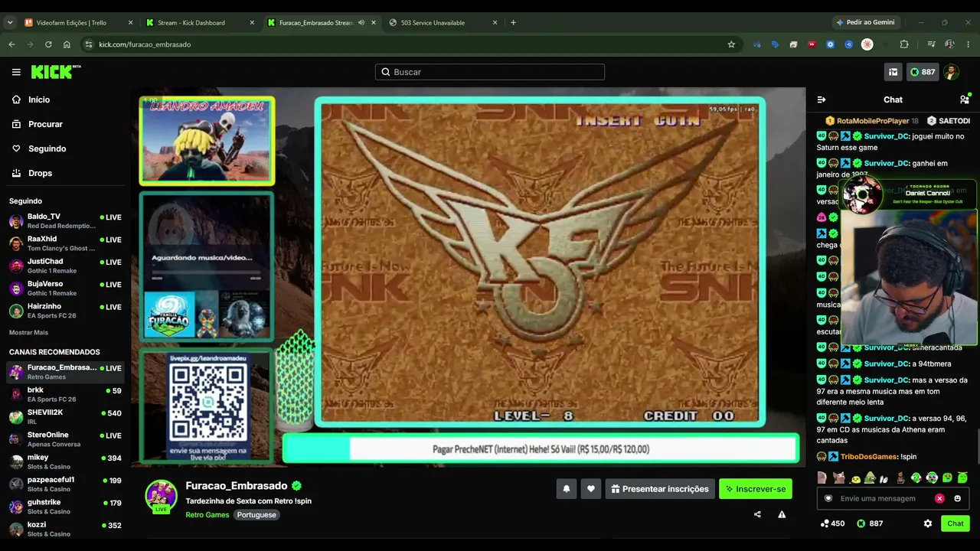Open the 887 Kicks balance button in the top bar

coord(923,72)
